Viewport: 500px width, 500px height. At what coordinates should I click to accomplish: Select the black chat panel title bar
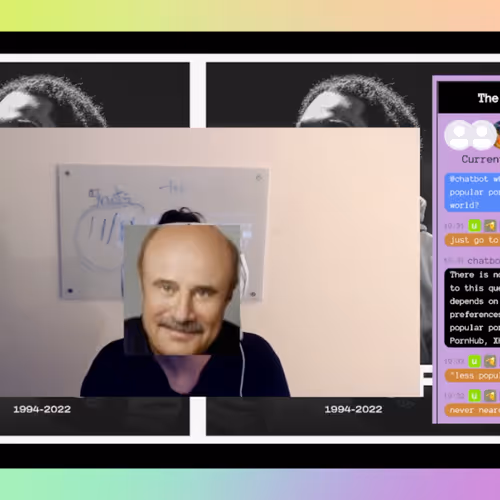point(469,98)
